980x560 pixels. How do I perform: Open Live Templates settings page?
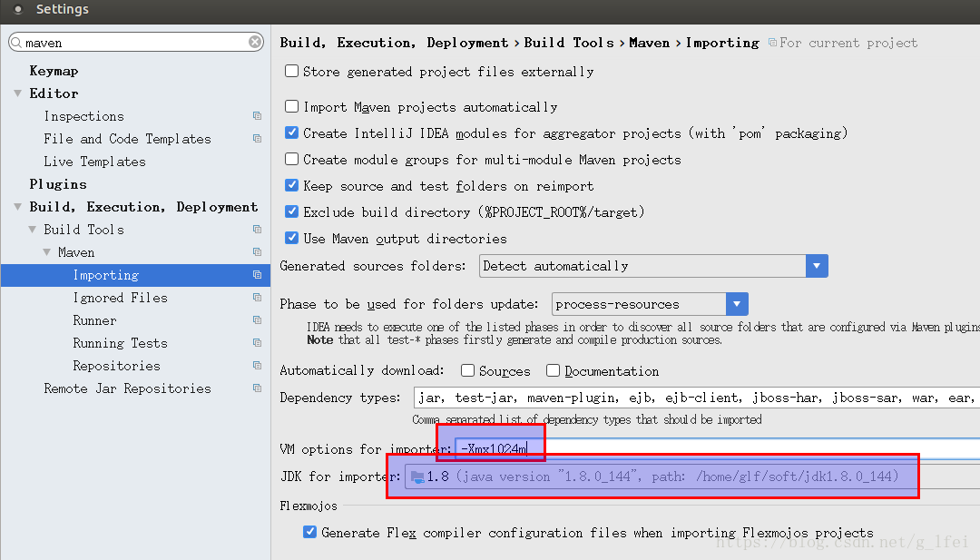coord(94,162)
